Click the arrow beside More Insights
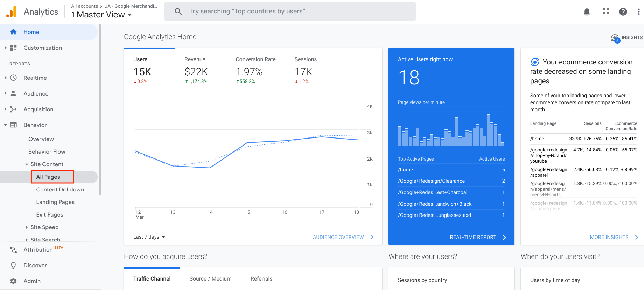644x290 pixels. tap(637, 237)
